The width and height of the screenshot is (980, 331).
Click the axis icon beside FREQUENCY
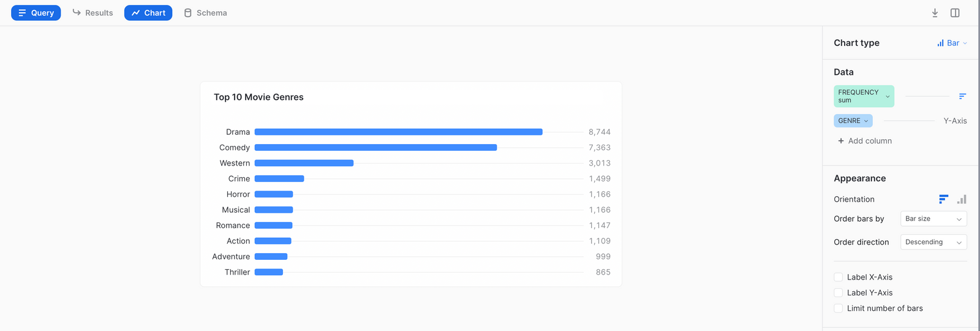click(x=962, y=96)
